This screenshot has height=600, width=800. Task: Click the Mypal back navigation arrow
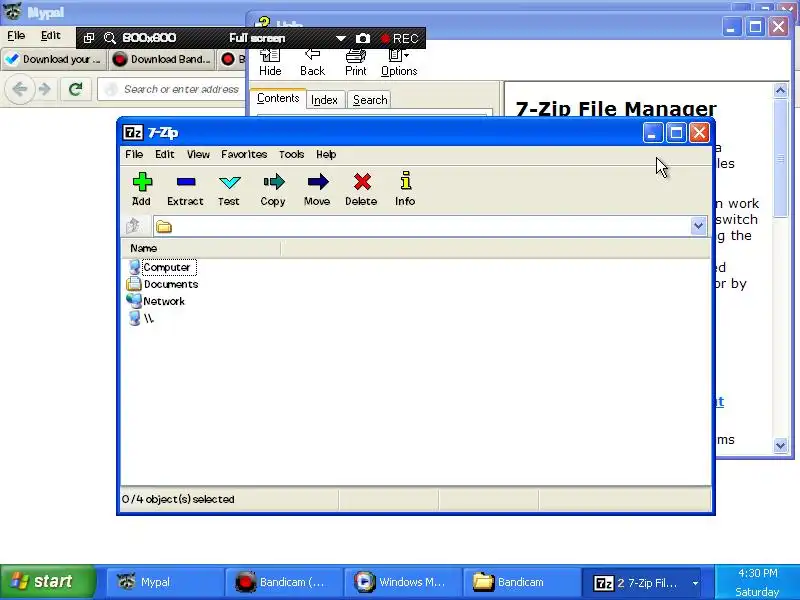20,89
